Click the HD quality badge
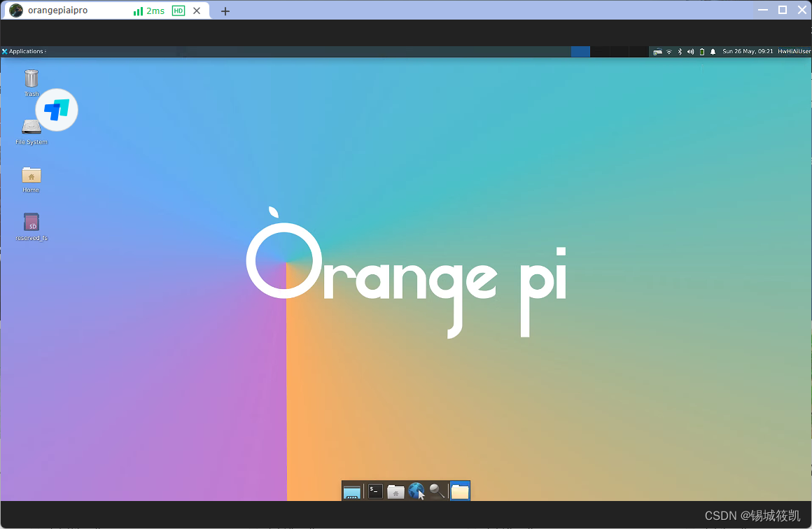The width and height of the screenshot is (812, 529). click(178, 11)
